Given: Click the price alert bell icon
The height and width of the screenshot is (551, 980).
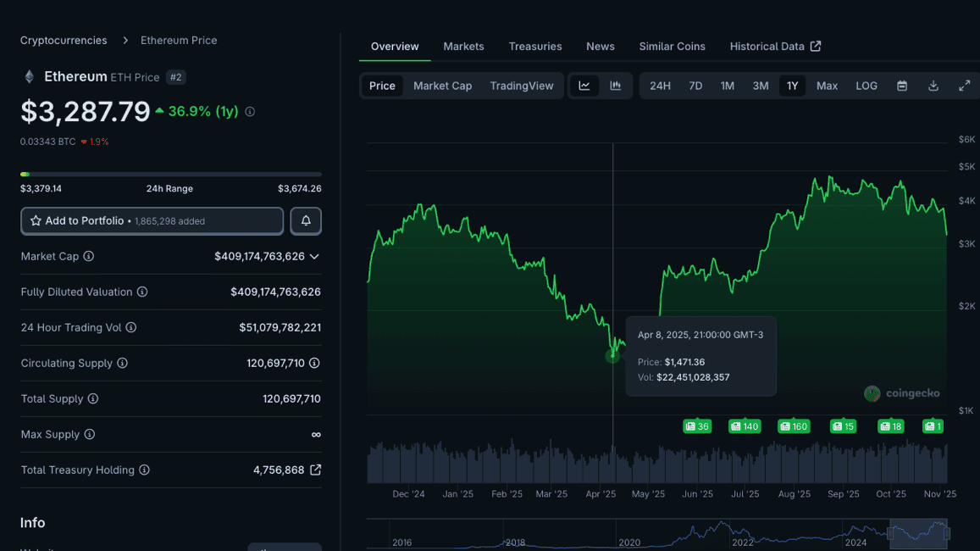Looking at the screenshot, I should pyautogui.click(x=306, y=220).
